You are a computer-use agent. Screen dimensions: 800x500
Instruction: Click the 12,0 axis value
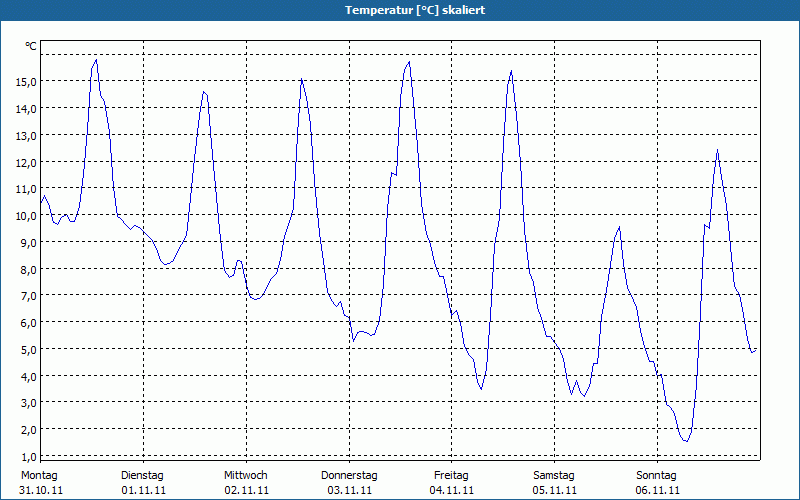pos(26,163)
